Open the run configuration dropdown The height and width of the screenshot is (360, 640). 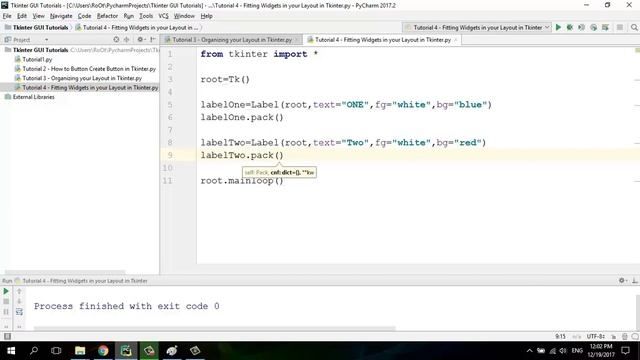point(476,27)
